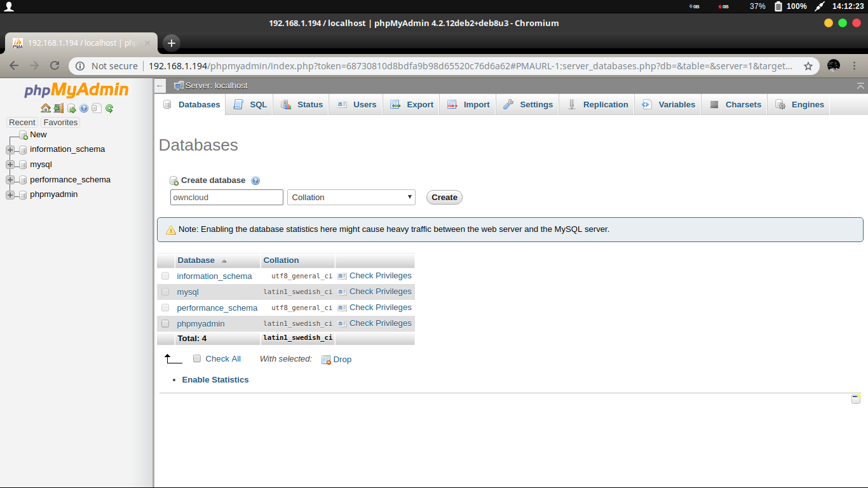This screenshot has height=488, width=868.
Task: Click the mysql database icon in tree
Action: tap(24, 165)
